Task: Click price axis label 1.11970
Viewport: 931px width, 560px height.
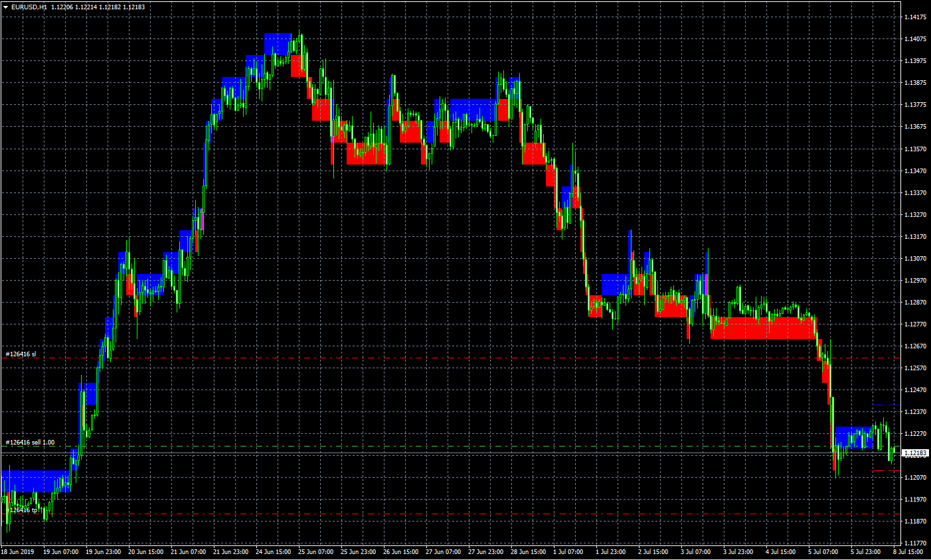Action: tap(915, 500)
